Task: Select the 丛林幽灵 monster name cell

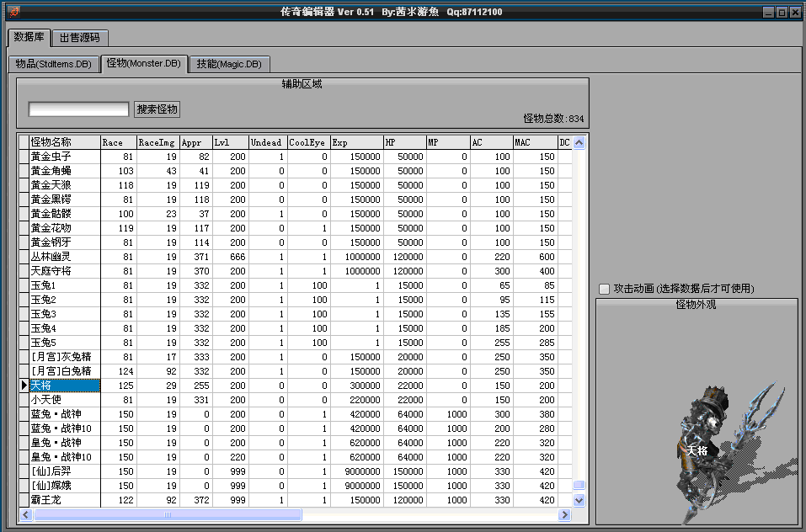Action: point(65,257)
